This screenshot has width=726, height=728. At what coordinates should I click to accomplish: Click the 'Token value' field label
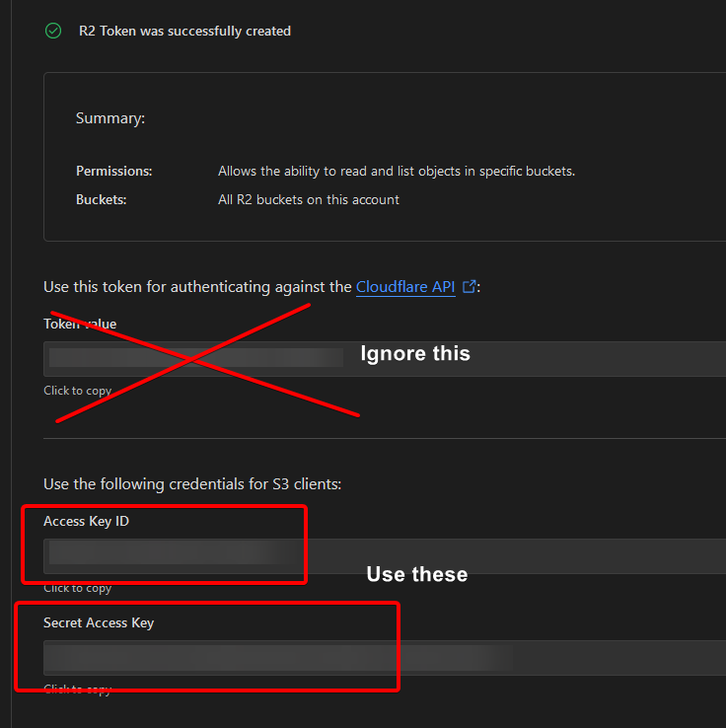80,324
